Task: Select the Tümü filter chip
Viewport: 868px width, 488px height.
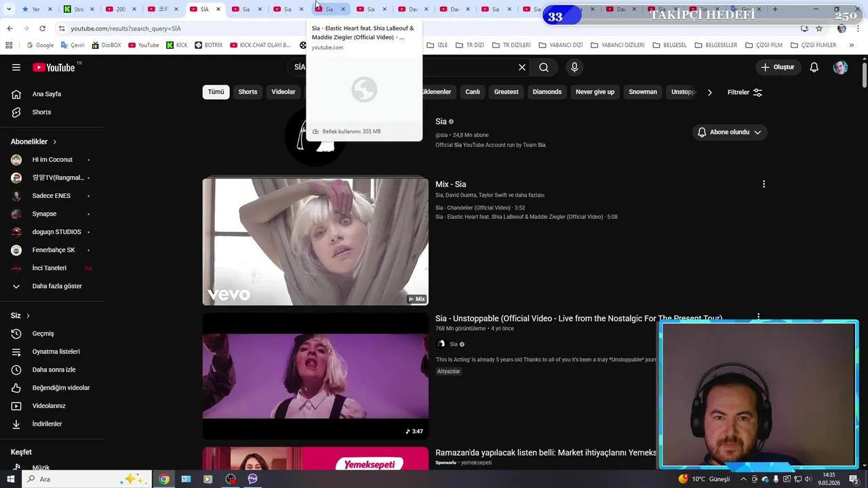Action: [x=216, y=92]
